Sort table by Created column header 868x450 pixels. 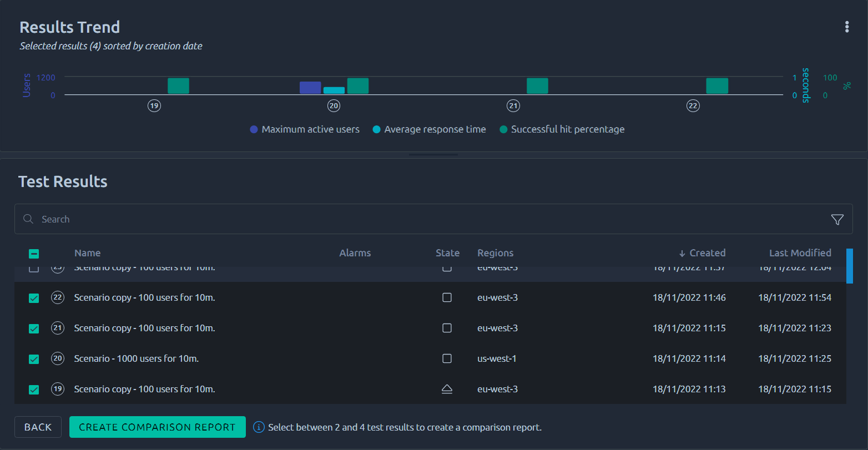[708, 253]
